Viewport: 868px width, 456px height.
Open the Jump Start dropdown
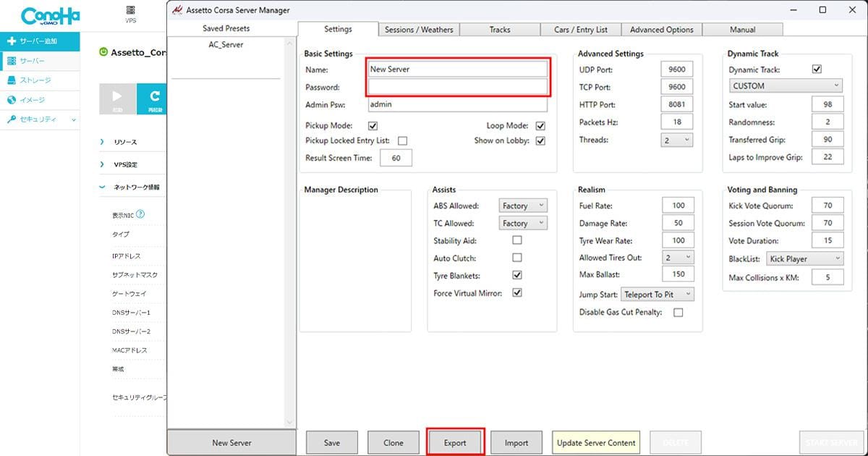pos(658,295)
